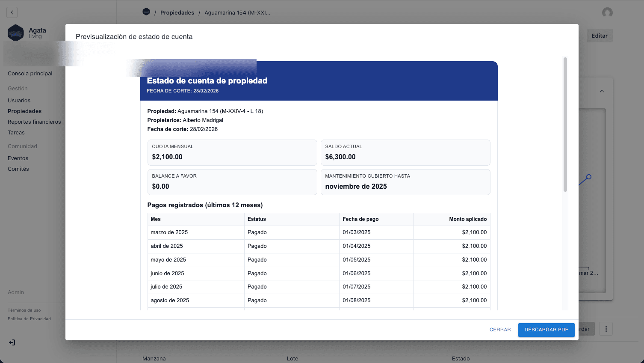Close the account statement preview
The width and height of the screenshot is (644, 363).
(x=500, y=330)
